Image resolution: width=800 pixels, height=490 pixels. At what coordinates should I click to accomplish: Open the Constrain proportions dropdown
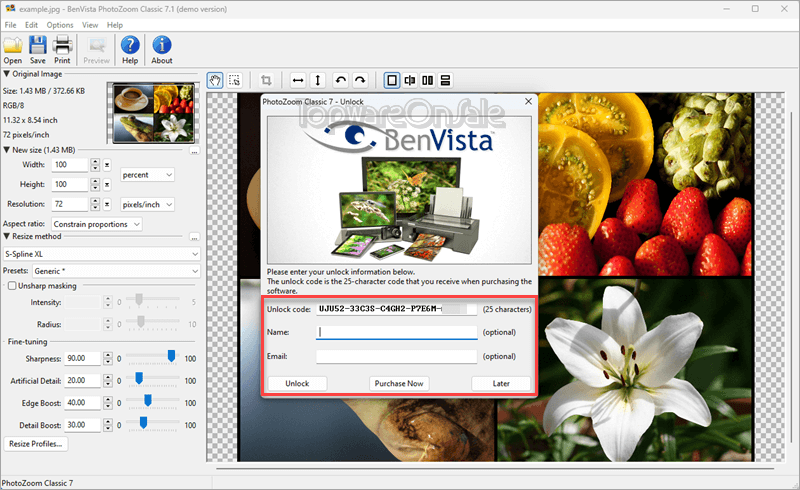pos(97,224)
